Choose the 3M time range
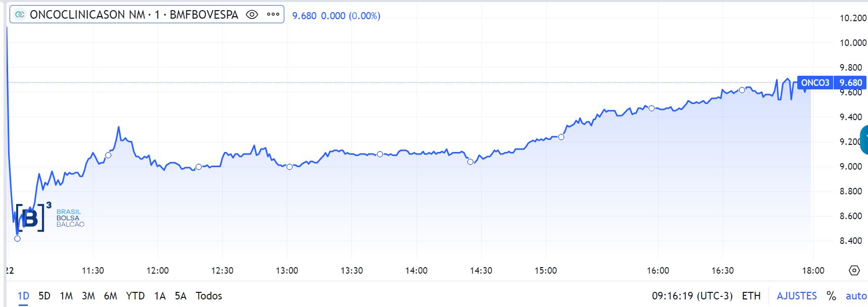 pos(88,296)
